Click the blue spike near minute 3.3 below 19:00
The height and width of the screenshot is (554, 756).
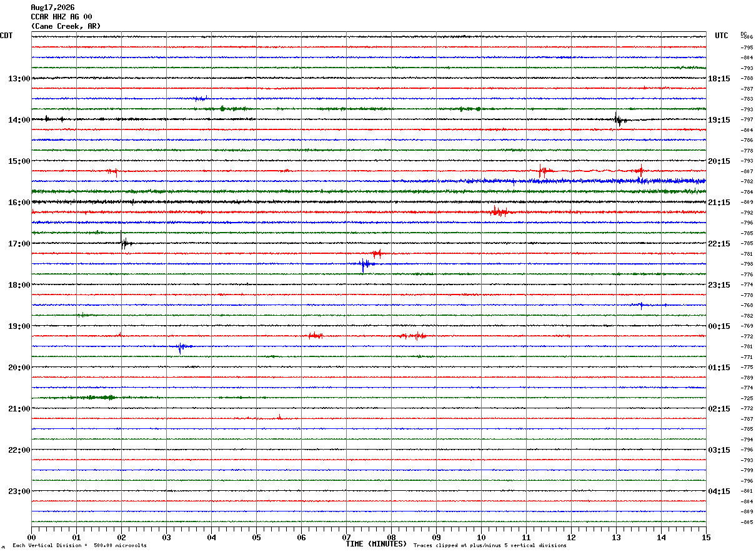click(182, 347)
